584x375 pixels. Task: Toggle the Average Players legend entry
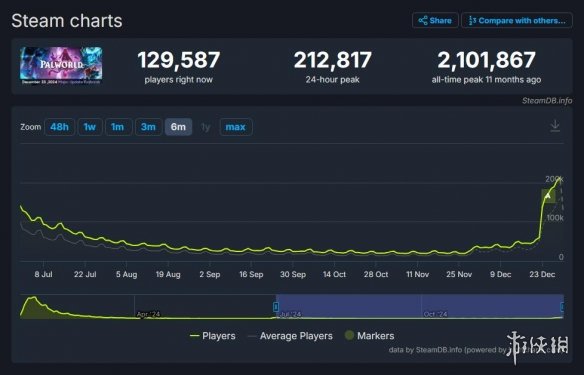pyautogui.click(x=291, y=336)
